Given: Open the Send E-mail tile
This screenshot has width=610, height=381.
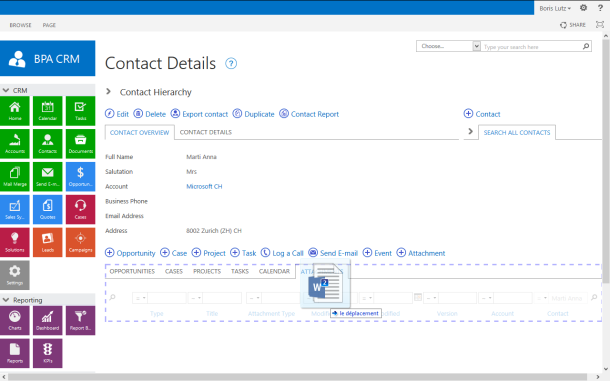Looking at the screenshot, I should (x=47, y=177).
